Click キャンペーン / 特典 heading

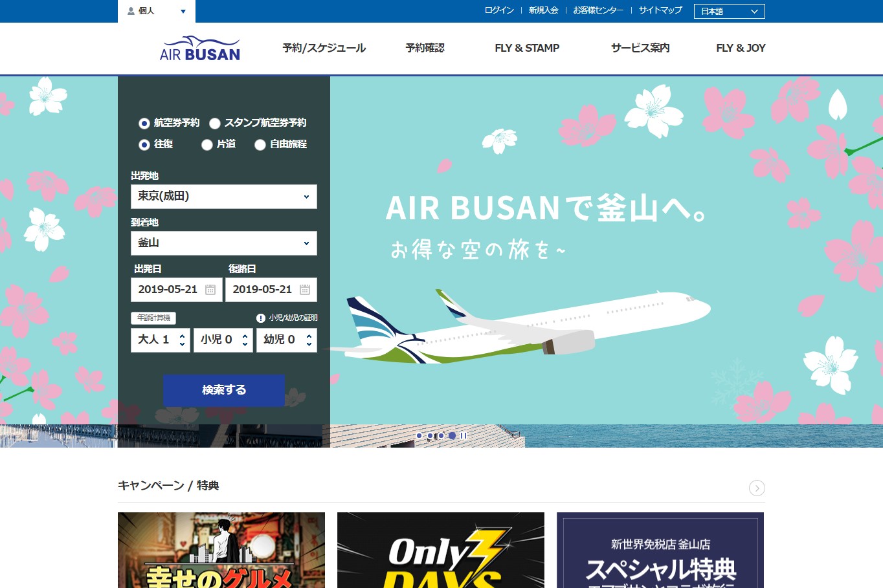(168, 486)
